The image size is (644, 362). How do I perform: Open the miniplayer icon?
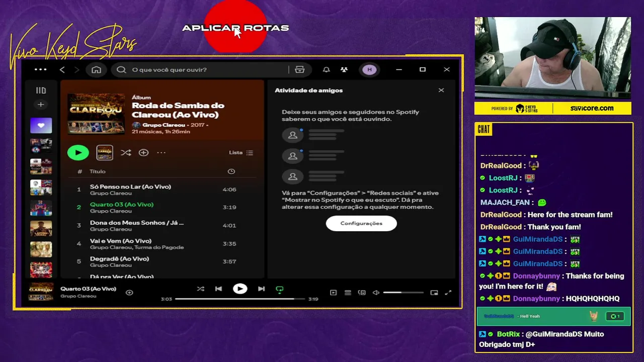click(x=434, y=293)
